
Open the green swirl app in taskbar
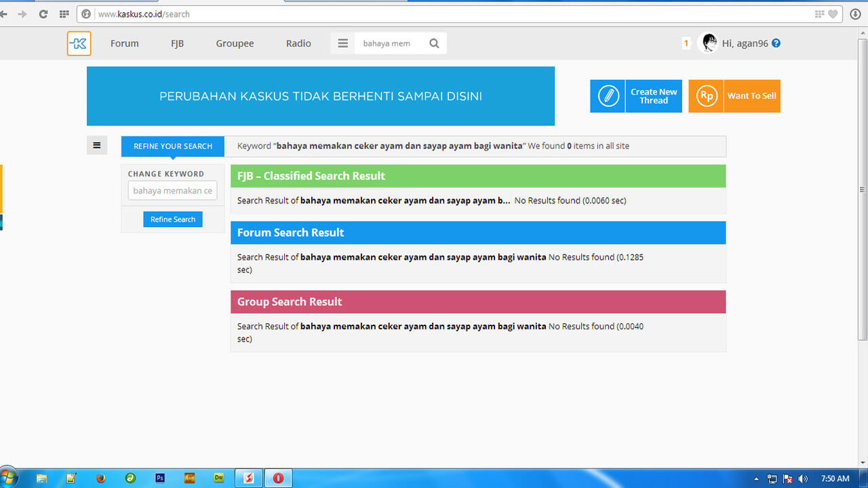click(x=131, y=478)
